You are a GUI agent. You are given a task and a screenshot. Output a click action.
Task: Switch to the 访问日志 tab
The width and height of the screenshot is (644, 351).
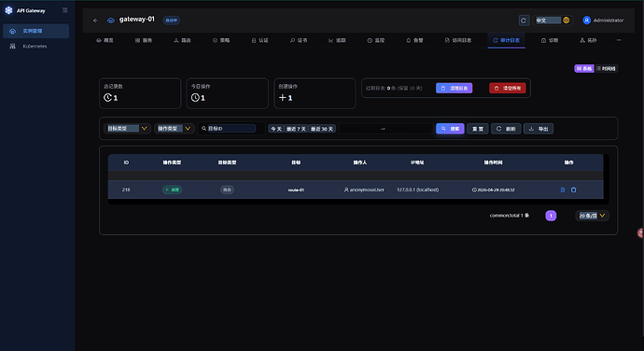(x=458, y=40)
